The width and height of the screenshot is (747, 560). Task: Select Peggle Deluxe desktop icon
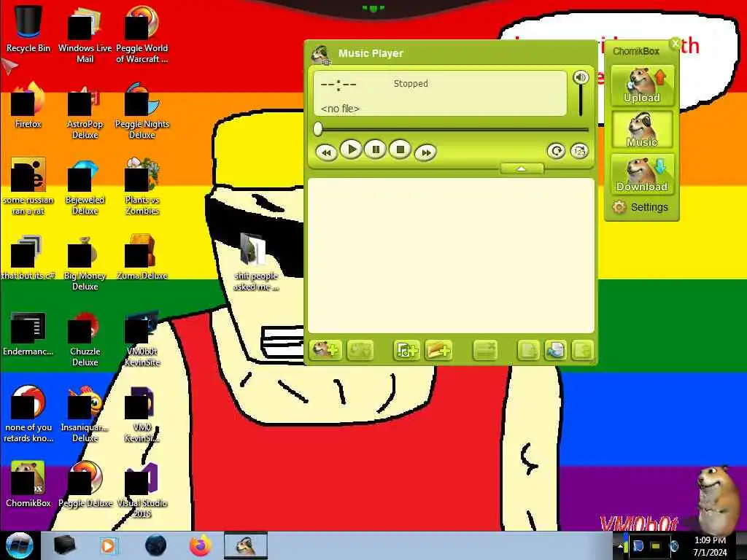click(85, 484)
